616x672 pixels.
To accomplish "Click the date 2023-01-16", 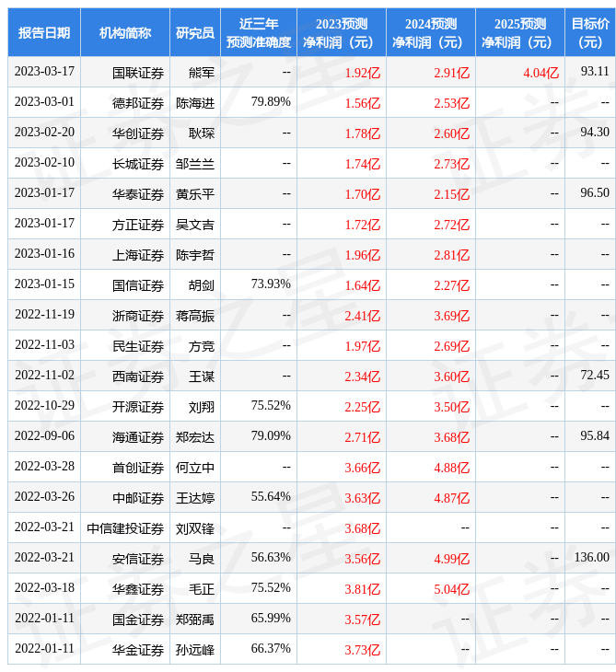I will pos(44,254).
